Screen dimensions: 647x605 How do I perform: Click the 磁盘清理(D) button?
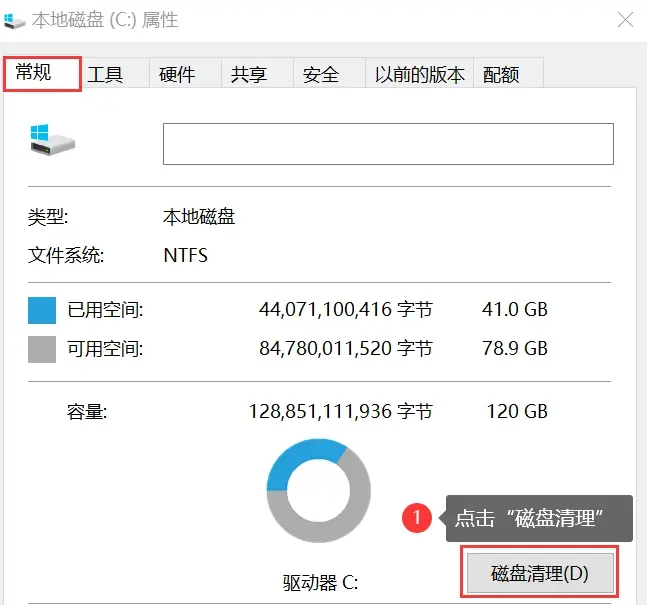point(540,573)
